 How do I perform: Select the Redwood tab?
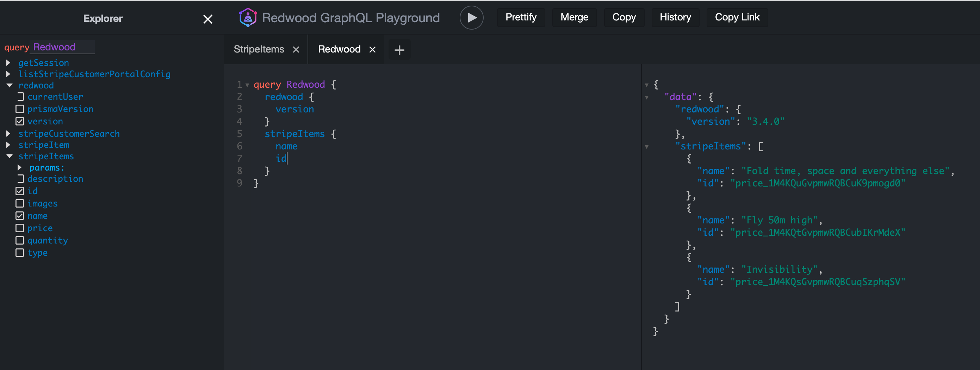click(339, 49)
